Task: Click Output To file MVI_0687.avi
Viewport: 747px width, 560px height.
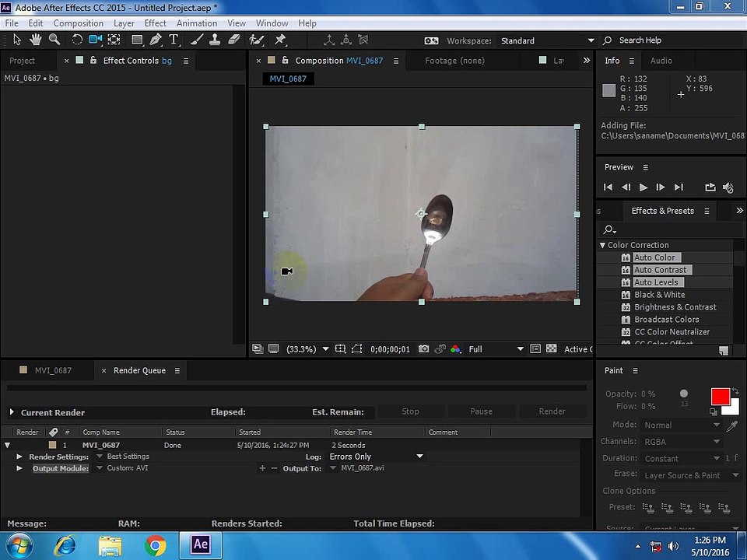Action: coord(362,468)
